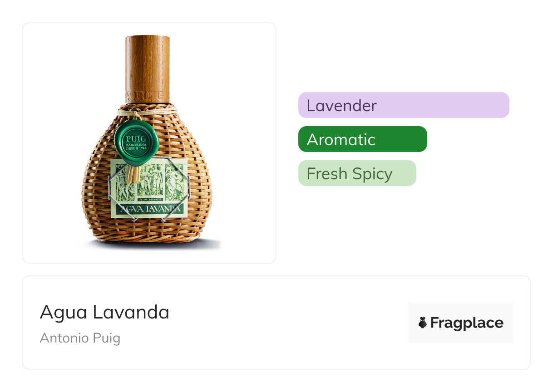The width and height of the screenshot is (553, 392).
Task: Select the wooden bottle cap
Action: click(148, 69)
